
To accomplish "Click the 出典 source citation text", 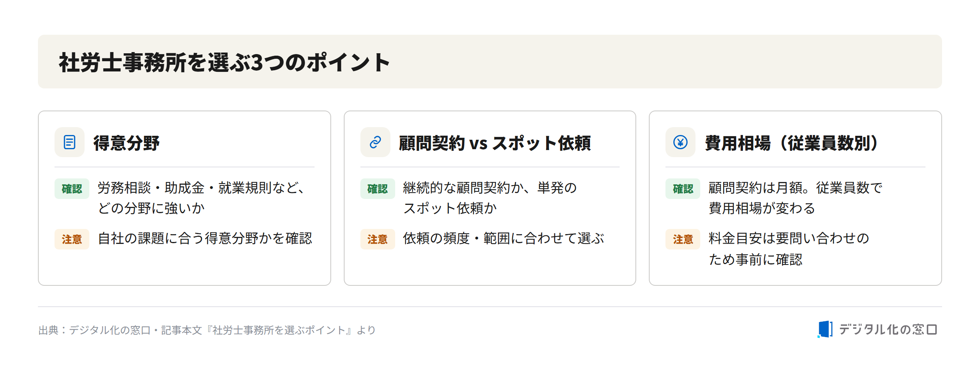I will point(207,330).
